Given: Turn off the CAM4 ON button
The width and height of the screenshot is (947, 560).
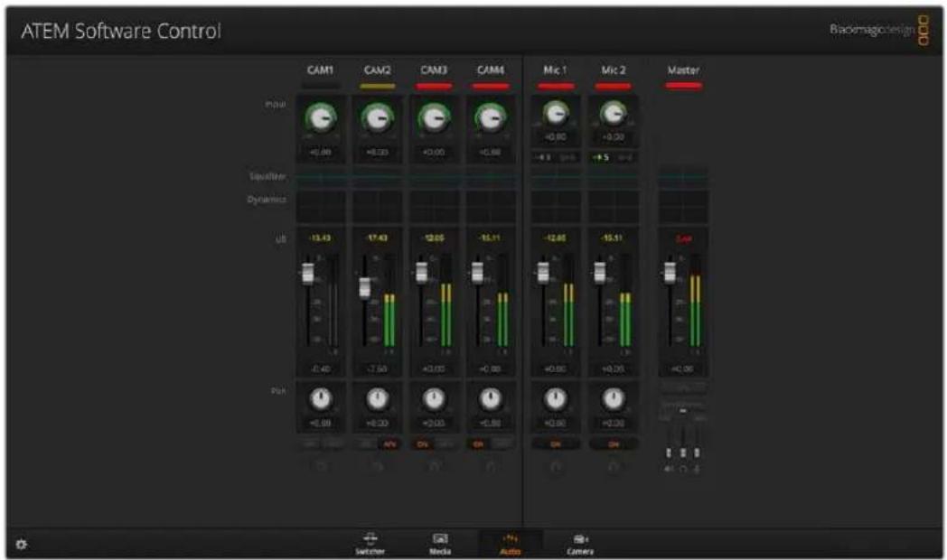Looking at the screenshot, I should [478, 444].
